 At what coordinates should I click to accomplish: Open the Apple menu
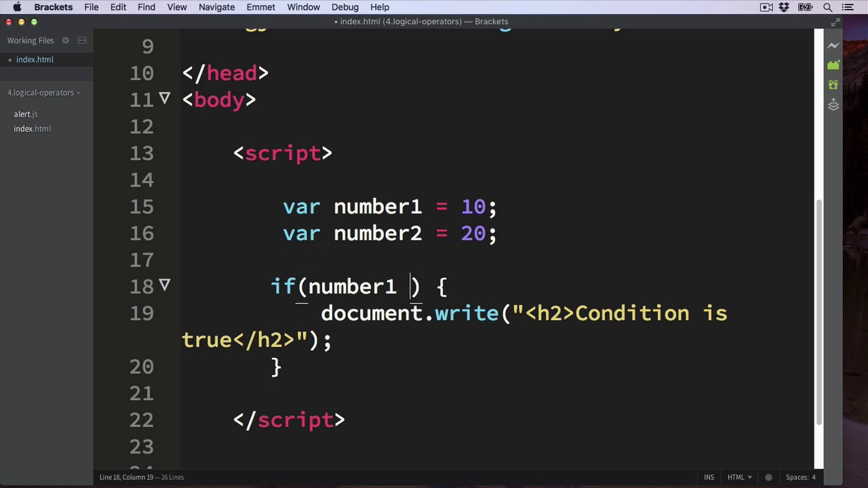point(17,7)
